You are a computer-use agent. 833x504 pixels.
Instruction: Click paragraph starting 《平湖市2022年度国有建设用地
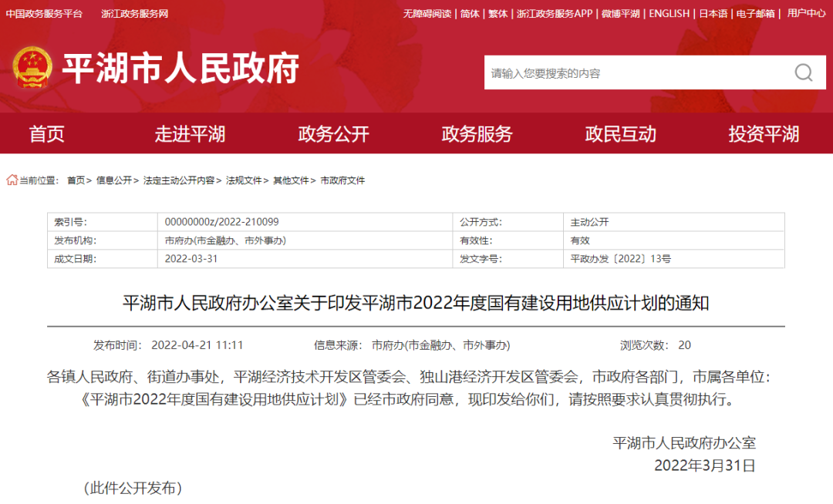click(408, 399)
